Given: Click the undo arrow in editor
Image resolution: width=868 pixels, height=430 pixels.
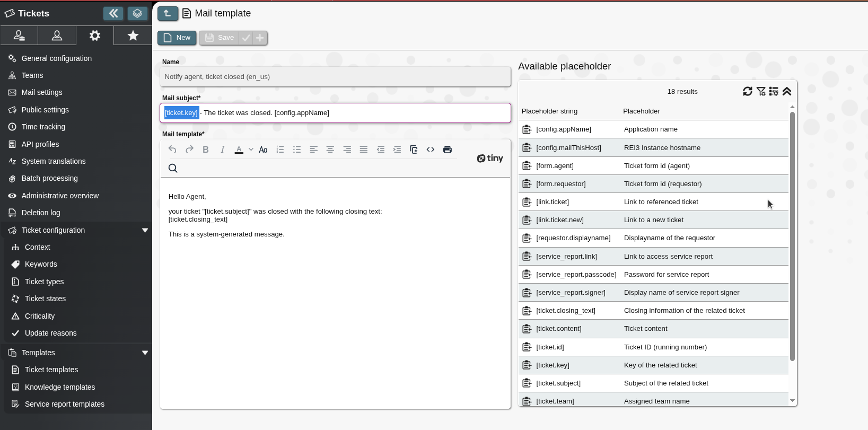Looking at the screenshot, I should click(x=172, y=150).
